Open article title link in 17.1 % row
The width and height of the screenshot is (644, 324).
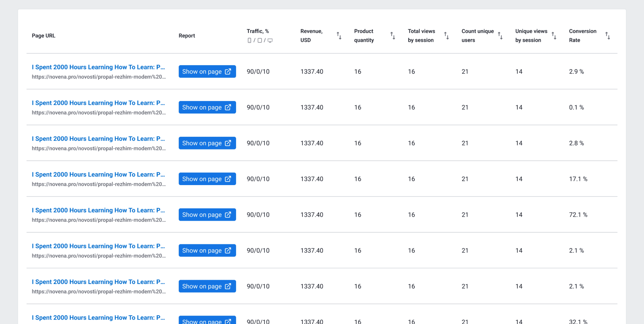tap(98, 175)
